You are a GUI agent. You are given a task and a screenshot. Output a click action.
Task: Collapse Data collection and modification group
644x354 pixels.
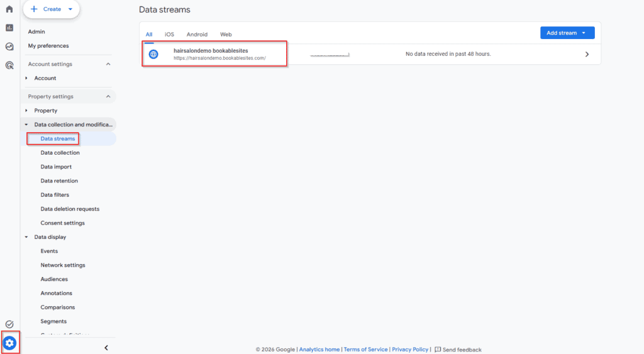click(26, 124)
